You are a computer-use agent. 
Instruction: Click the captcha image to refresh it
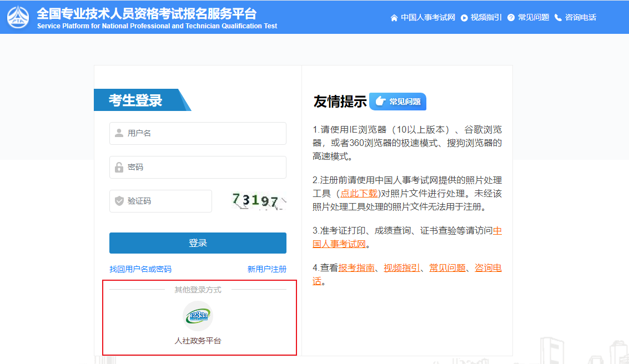[x=259, y=201]
